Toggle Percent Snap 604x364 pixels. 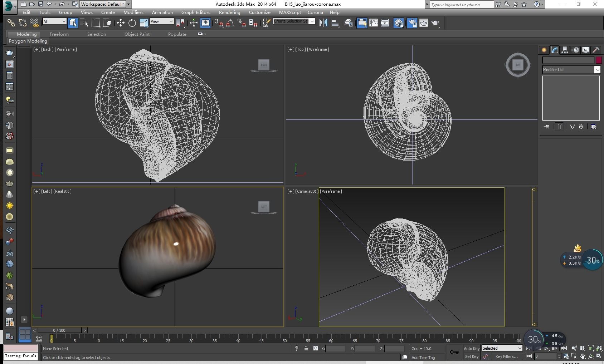tap(242, 23)
